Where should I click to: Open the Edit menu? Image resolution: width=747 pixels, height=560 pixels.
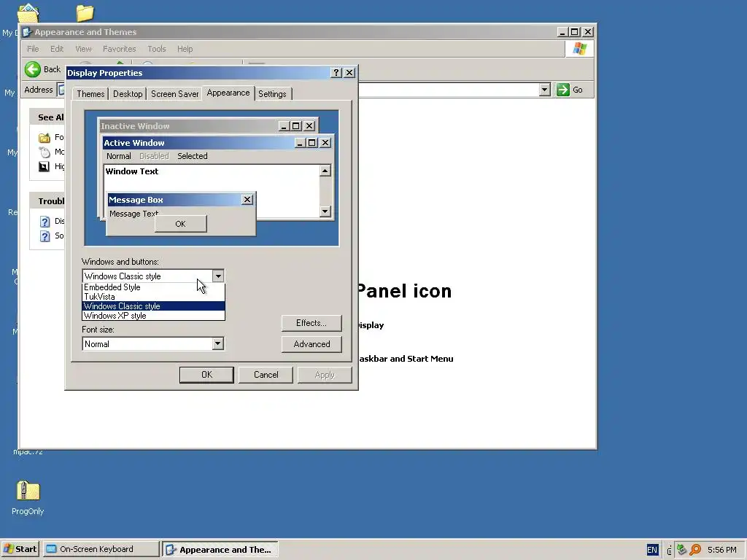tap(57, 49)
